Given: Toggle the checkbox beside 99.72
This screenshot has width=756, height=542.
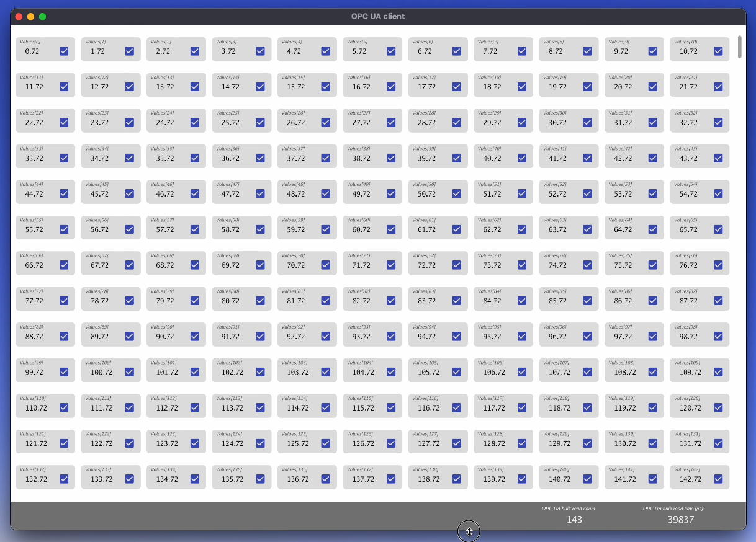Looking at the screenshot, I should click(64, 372).
